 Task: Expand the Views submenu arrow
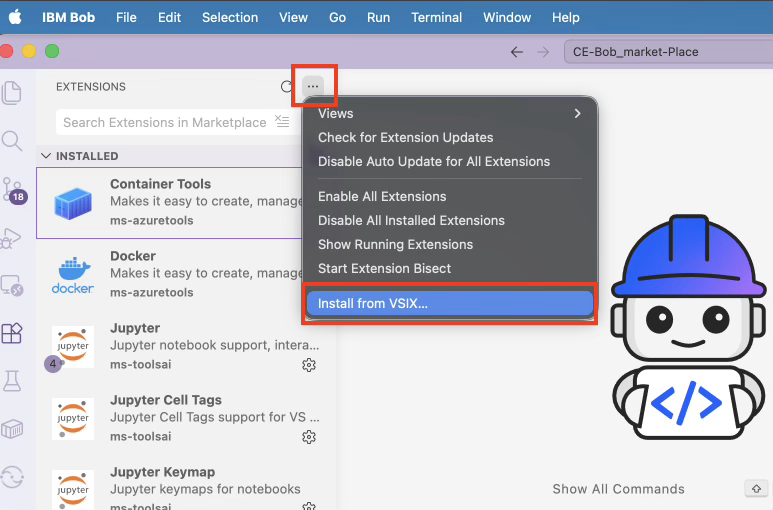pos(577,114)
